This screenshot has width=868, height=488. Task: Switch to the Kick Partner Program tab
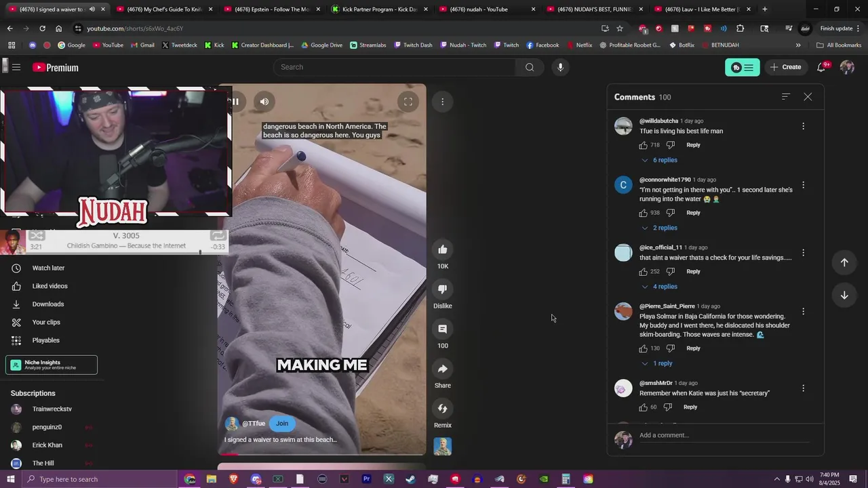[379, 9]
